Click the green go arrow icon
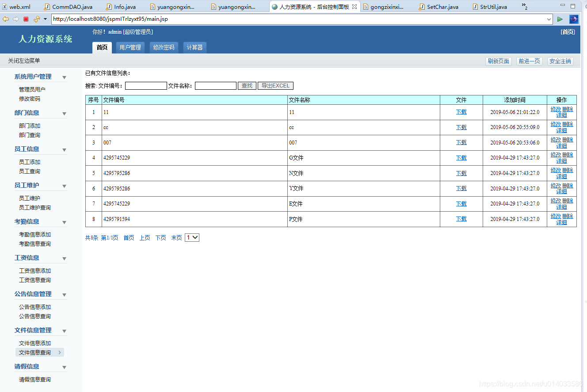The width and height of the screenshot is (587, 392). pos(560,19)
